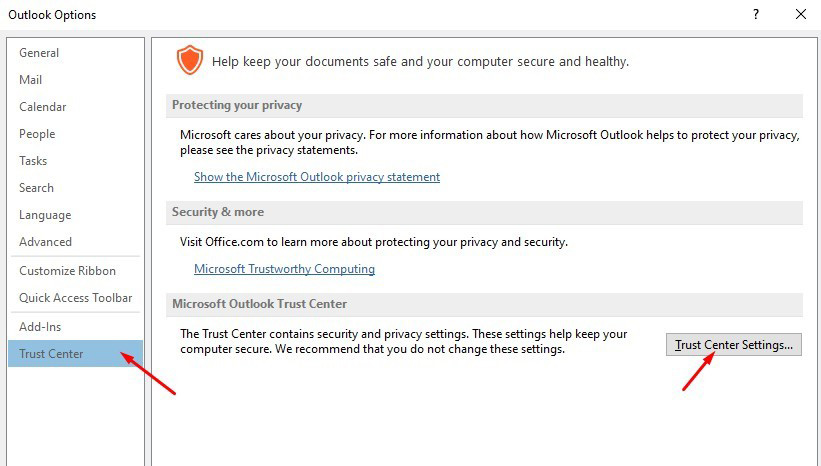Follow the Microsoft Trustworthy Computing link
821x466 pixels.
coord(284,269)
